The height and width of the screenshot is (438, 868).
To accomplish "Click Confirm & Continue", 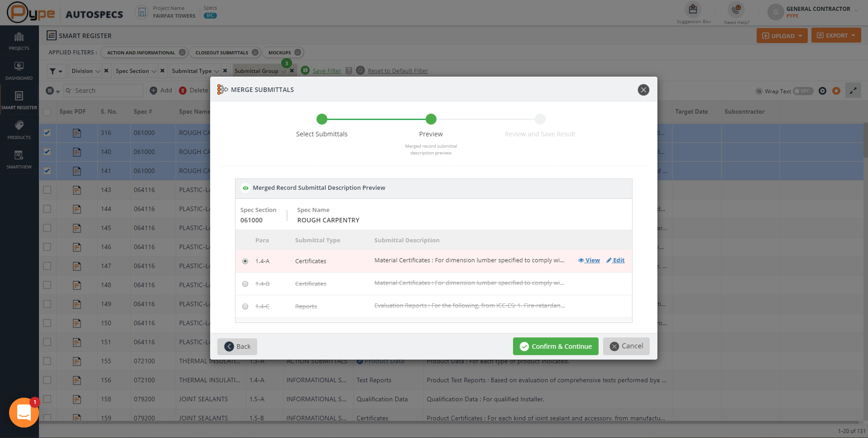I will [x=556, y=347].
